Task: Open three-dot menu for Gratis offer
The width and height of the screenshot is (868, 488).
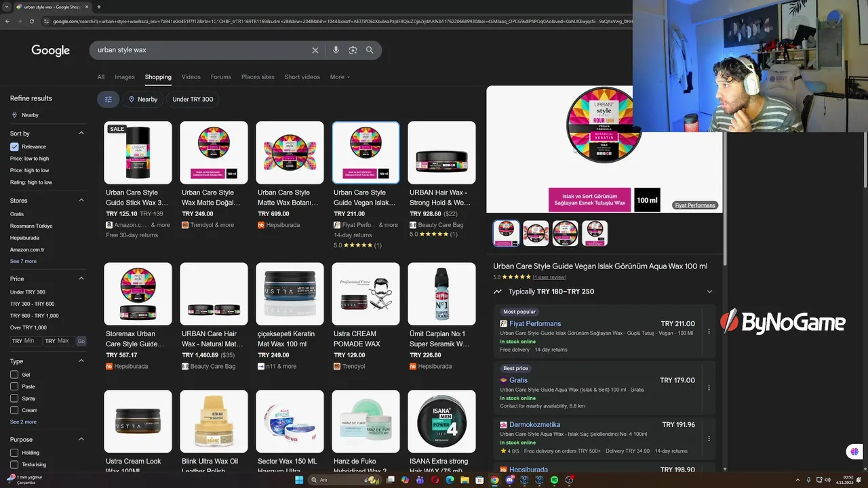Action: pos(709,388)
